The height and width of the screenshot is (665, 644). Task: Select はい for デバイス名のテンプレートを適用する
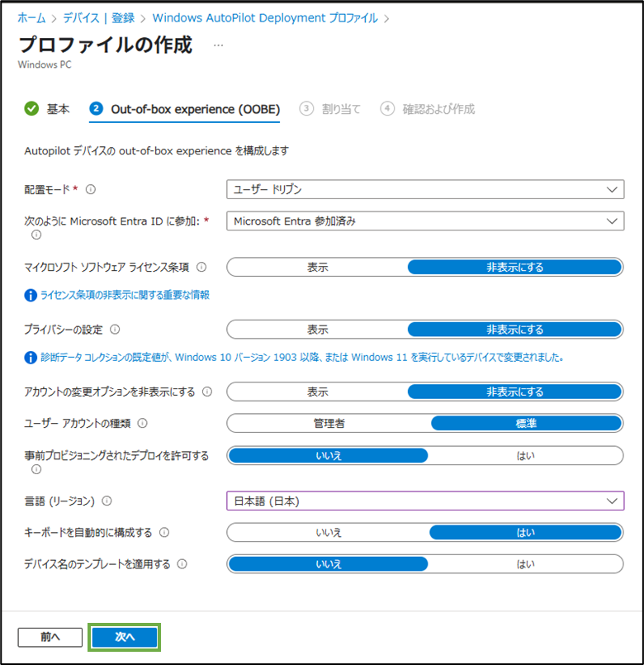(525, 564)
